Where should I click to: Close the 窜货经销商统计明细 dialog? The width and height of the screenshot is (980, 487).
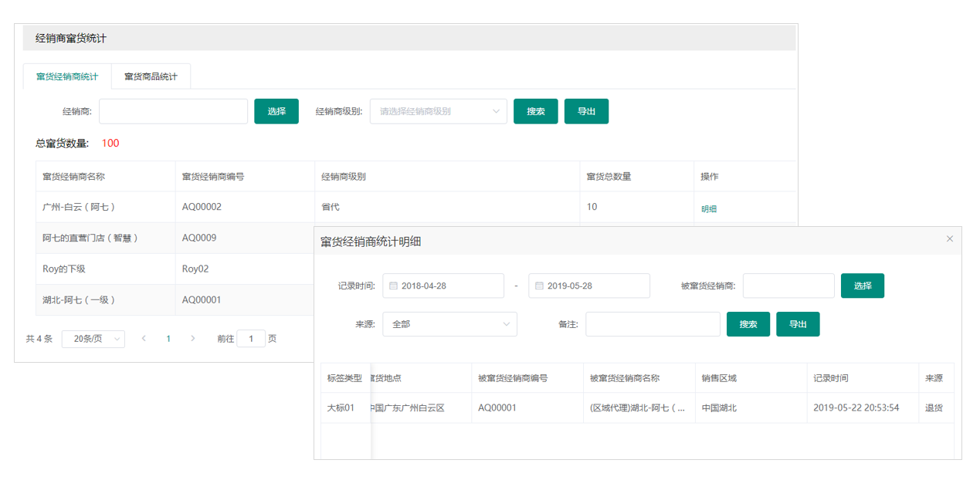point(950,239)
